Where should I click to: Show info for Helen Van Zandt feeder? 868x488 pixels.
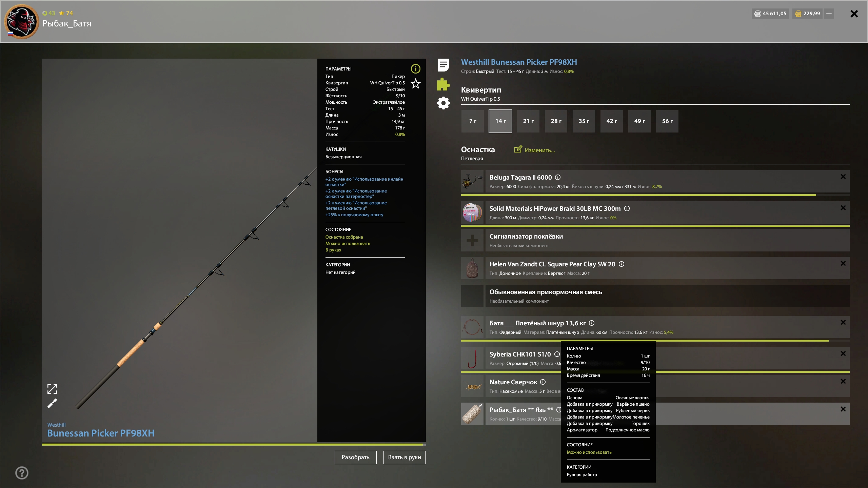(x=621, y=264)
